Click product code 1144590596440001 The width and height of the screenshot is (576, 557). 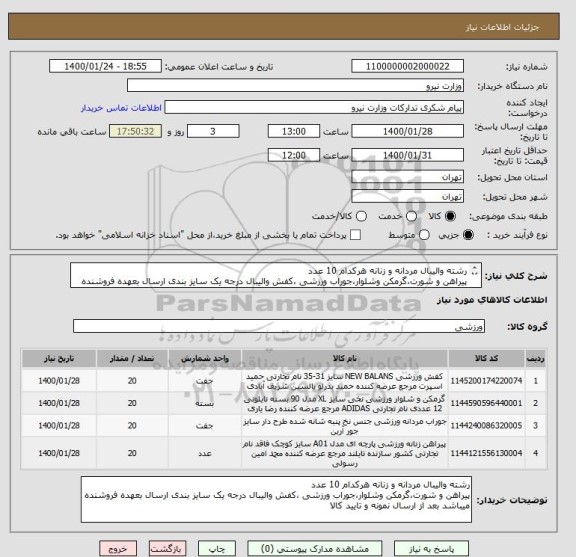click(x=486, y=403)
